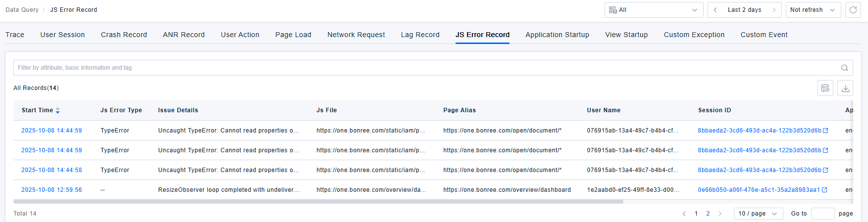Switch to the Crash Record tab
The height and width of the screenshot is (222, 868).
(124, 35)
